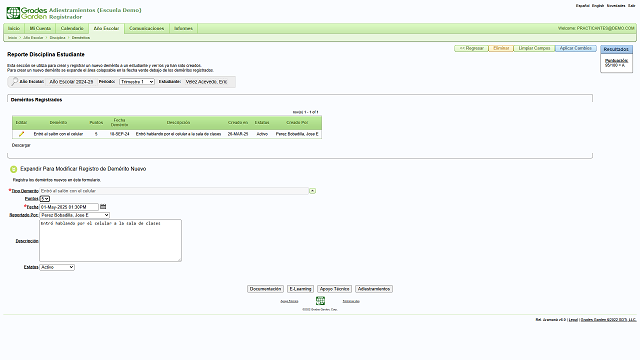
Task: Click the Puntuación link in Resultados
Action: [616, 60]
